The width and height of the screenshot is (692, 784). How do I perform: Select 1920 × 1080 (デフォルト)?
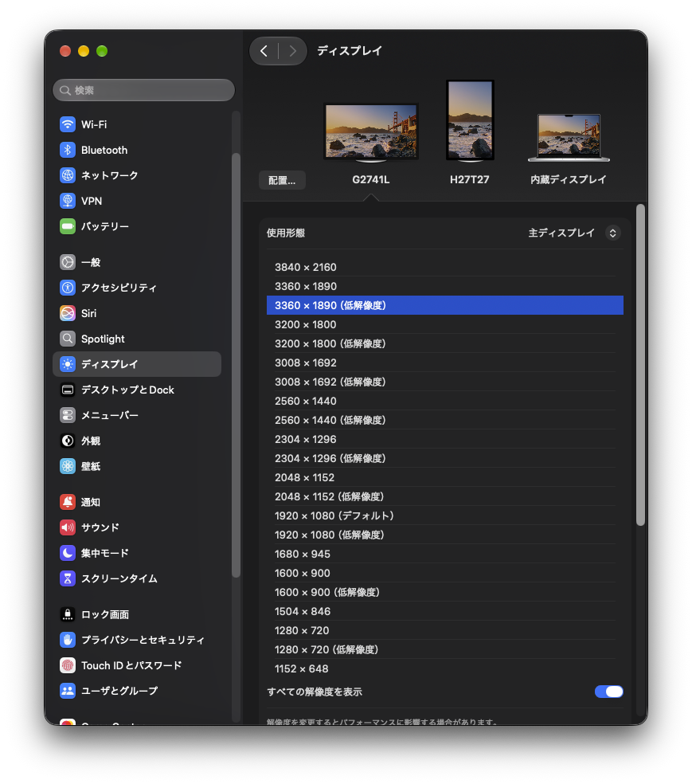tap(444, 516)
